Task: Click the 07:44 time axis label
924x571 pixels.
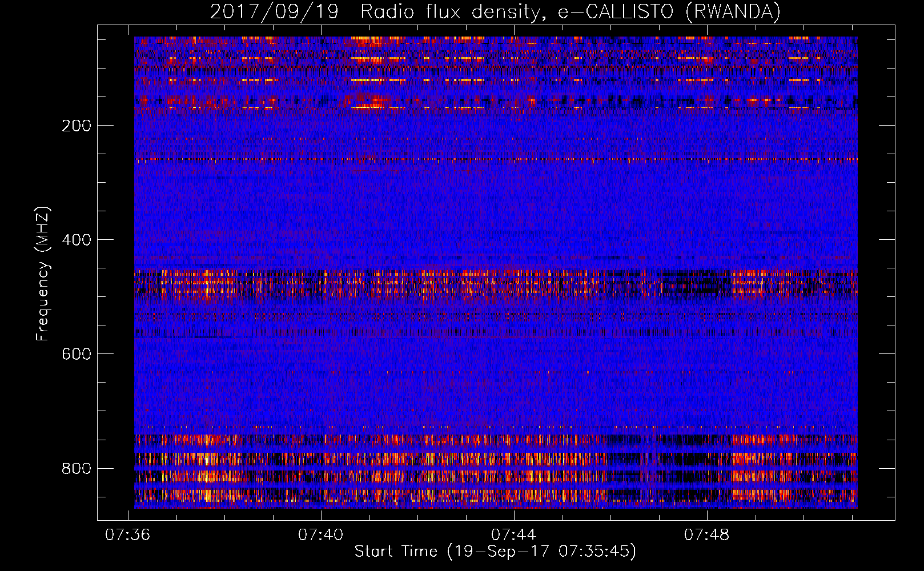Action: (514, 534)
